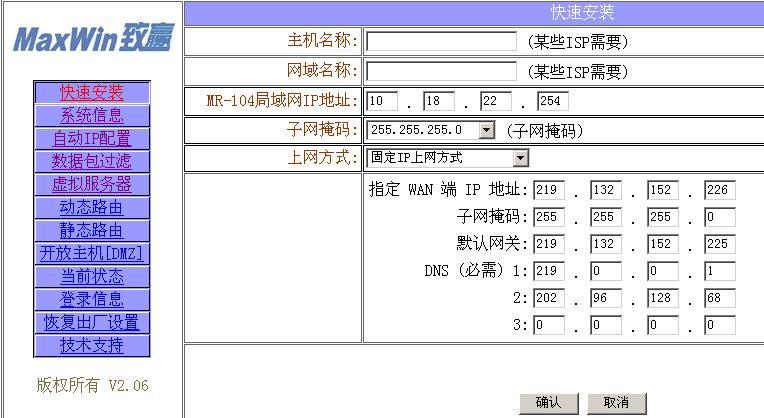
Task: Click the MaxWin logo
Action: point(92,38)
